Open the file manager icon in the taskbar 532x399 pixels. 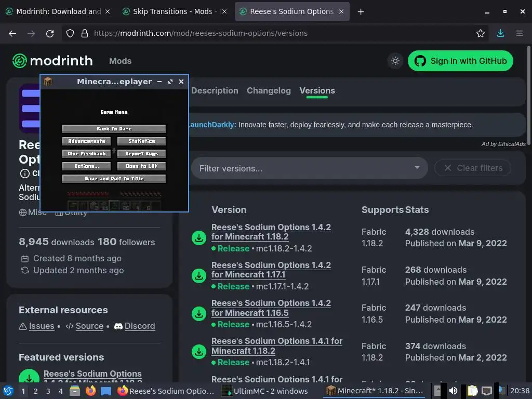point(75,391)
